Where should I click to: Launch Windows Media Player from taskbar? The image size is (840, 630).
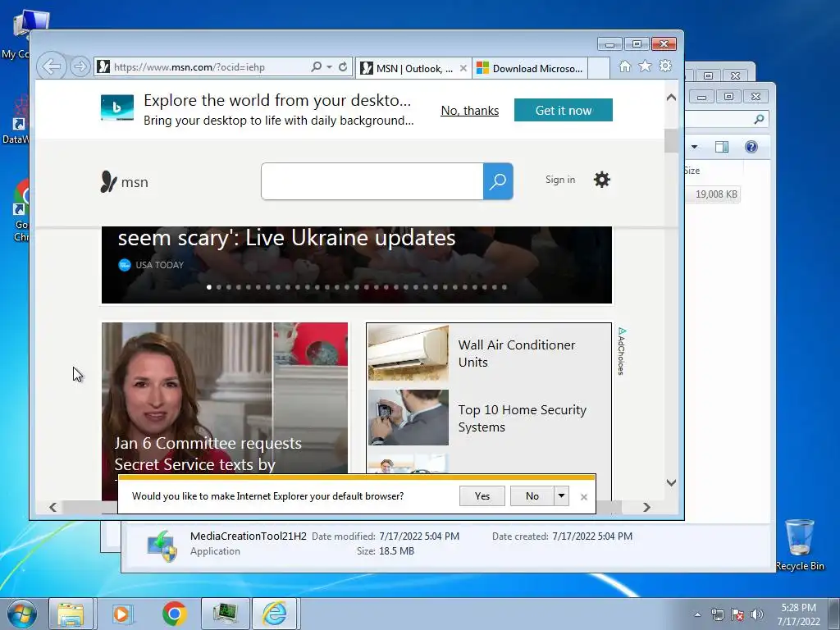click(x=122, y=614)
